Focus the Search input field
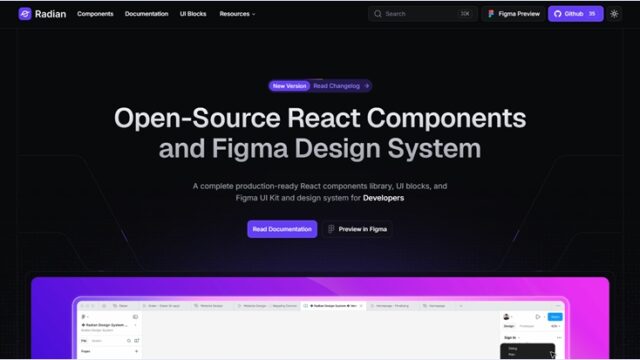 click(422, 14)
